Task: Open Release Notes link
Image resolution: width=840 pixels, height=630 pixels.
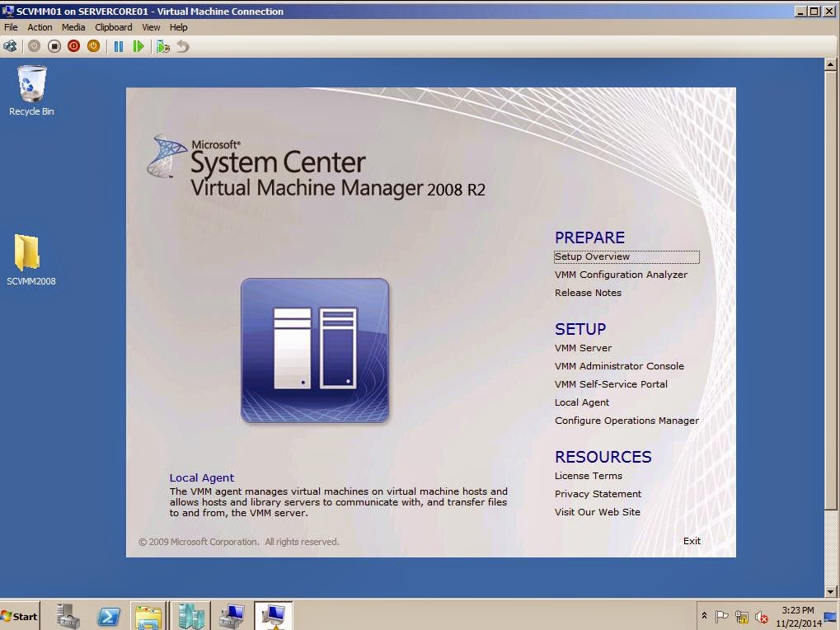Action: pos(588,293)
